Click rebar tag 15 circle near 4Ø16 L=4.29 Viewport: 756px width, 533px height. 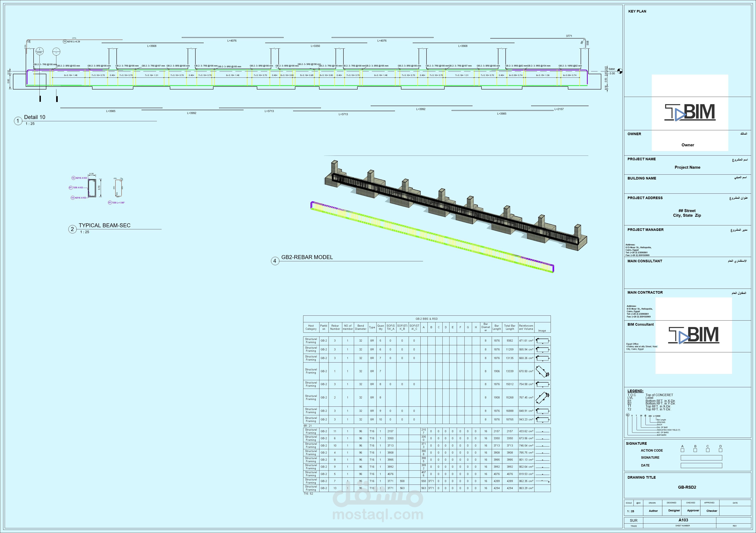65,41
